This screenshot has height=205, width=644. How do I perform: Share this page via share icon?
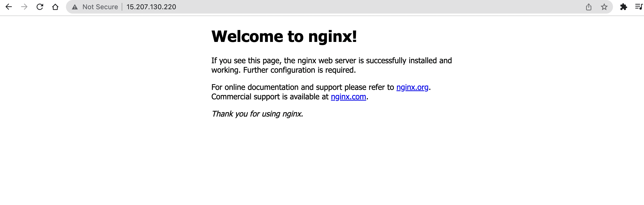[x=588, y=7]
